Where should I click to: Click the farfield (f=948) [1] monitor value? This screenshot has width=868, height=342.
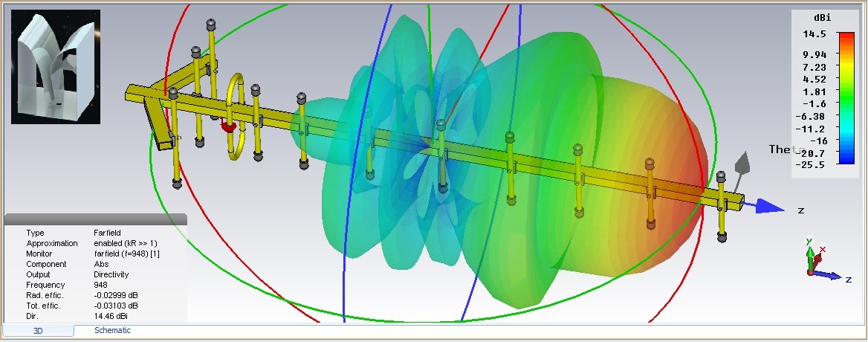pos(126,254)
